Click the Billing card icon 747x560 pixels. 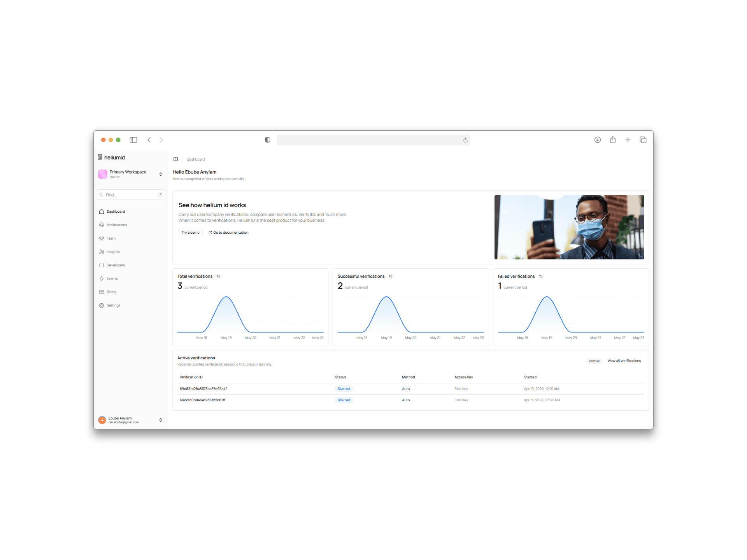point(102,292)
